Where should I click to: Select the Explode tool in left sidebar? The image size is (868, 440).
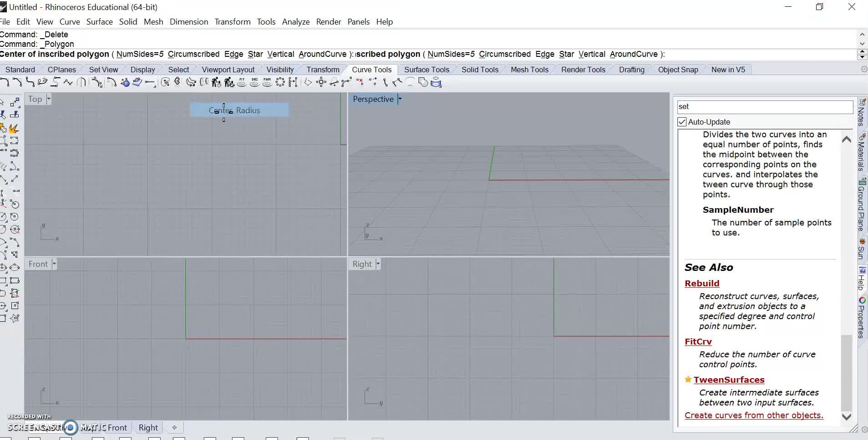14,128
